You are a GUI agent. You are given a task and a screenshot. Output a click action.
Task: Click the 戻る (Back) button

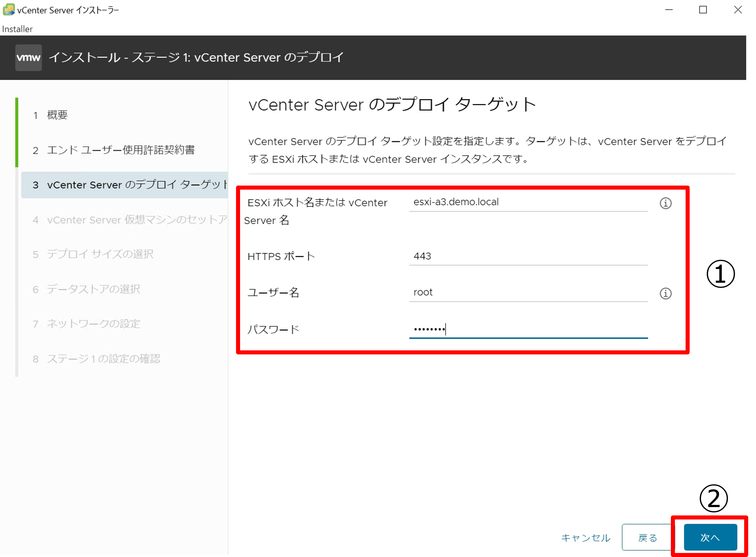[648, 537]
